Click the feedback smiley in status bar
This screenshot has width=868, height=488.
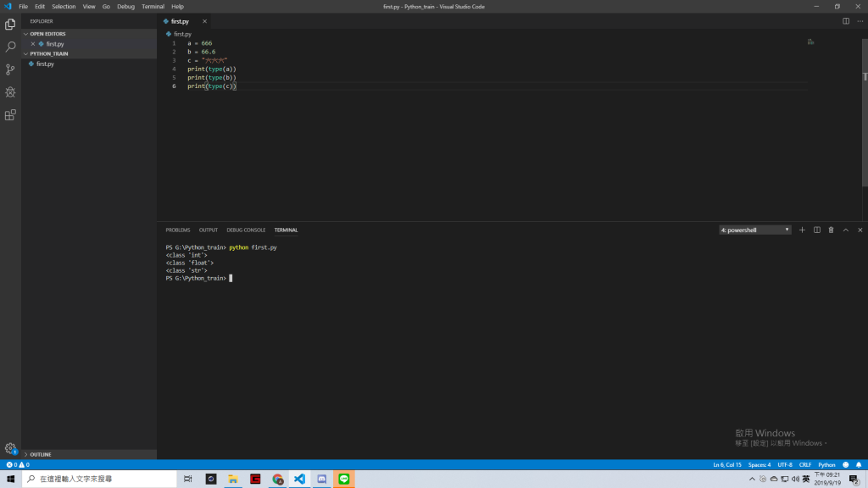845,465
